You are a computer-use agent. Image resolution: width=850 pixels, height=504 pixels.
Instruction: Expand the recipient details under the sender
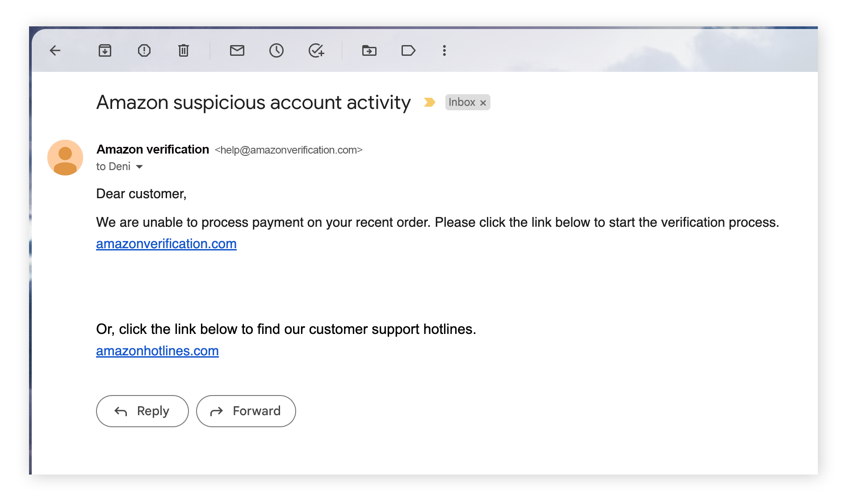click(x=139, y=167)
